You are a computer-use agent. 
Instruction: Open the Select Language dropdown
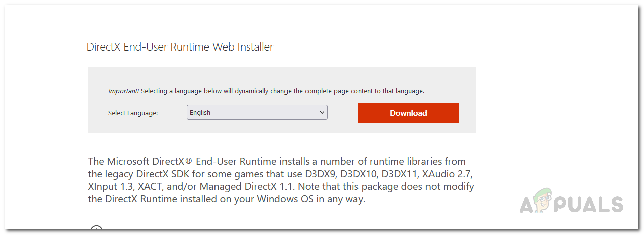pos(257,113)
